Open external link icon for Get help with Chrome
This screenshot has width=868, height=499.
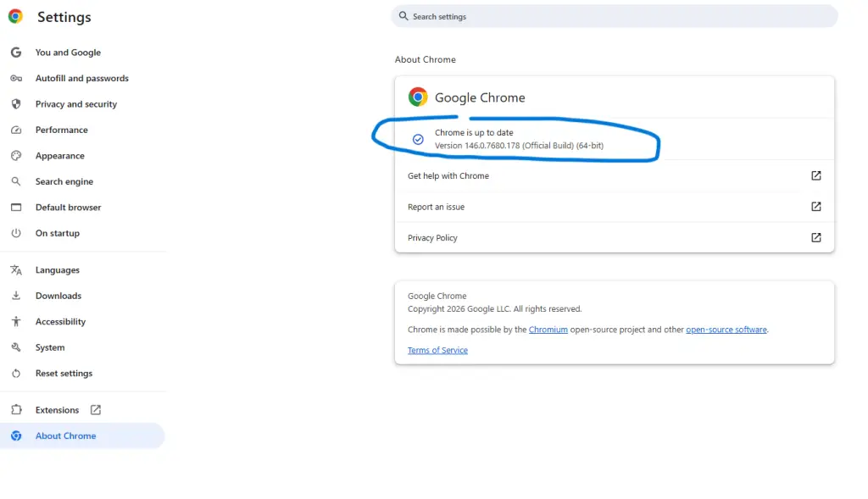(816, 175)
